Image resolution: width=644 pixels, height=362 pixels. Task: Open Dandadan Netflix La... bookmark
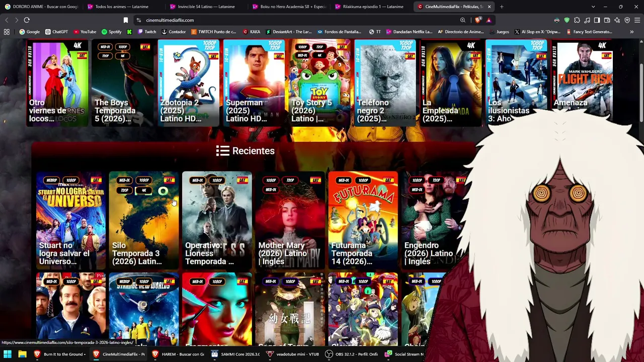409,32
